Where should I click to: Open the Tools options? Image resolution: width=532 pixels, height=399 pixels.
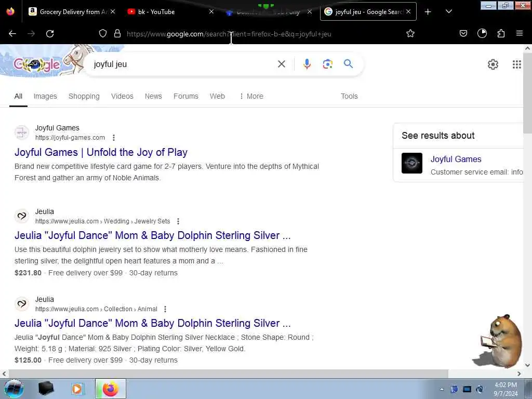click(349, 96)
